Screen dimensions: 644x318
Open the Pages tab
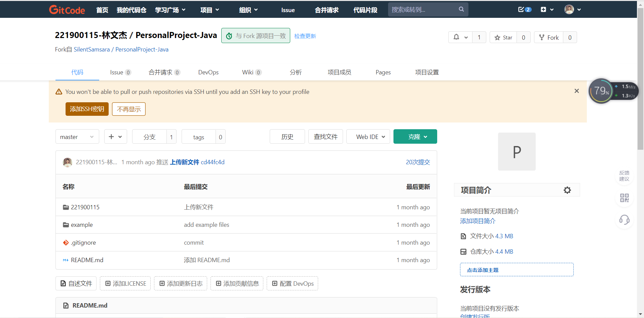(383, 72)
